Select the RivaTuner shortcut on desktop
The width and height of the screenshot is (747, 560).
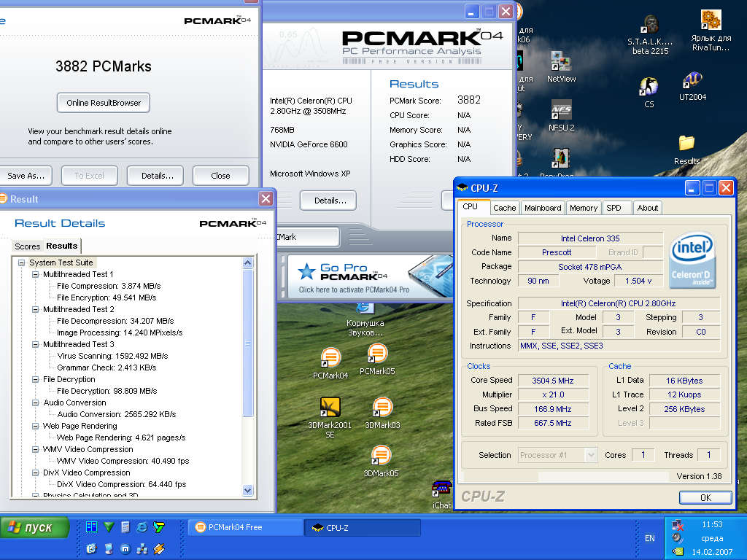pos(711,31)
